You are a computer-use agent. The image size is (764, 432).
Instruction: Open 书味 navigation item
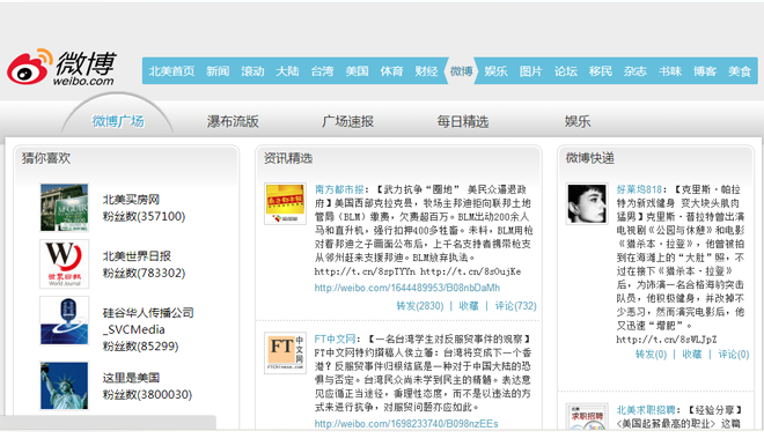coord(670,71)
